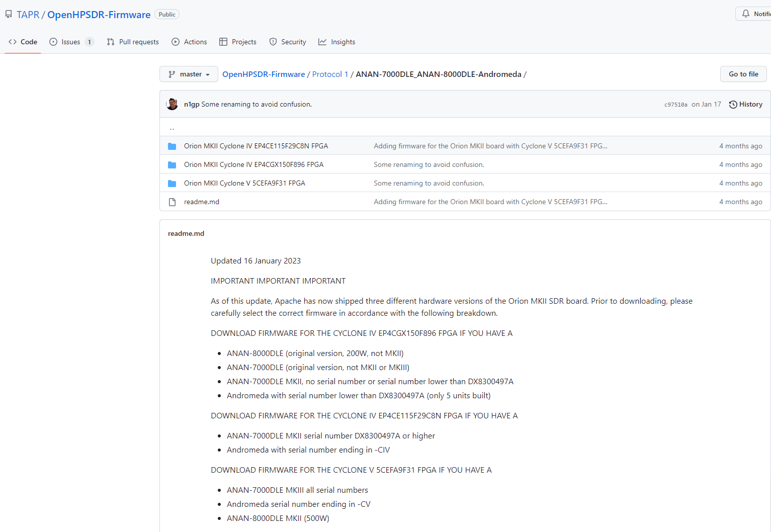Switch to the Code tab
Viewport: 771px width, 532px height.
23,42
